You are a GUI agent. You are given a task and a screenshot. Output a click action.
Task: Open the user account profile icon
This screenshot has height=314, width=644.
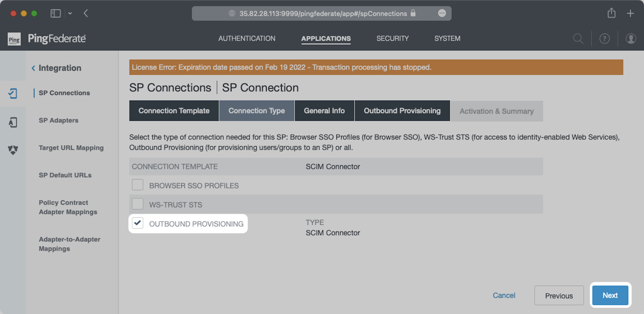(x=631, y=39)
